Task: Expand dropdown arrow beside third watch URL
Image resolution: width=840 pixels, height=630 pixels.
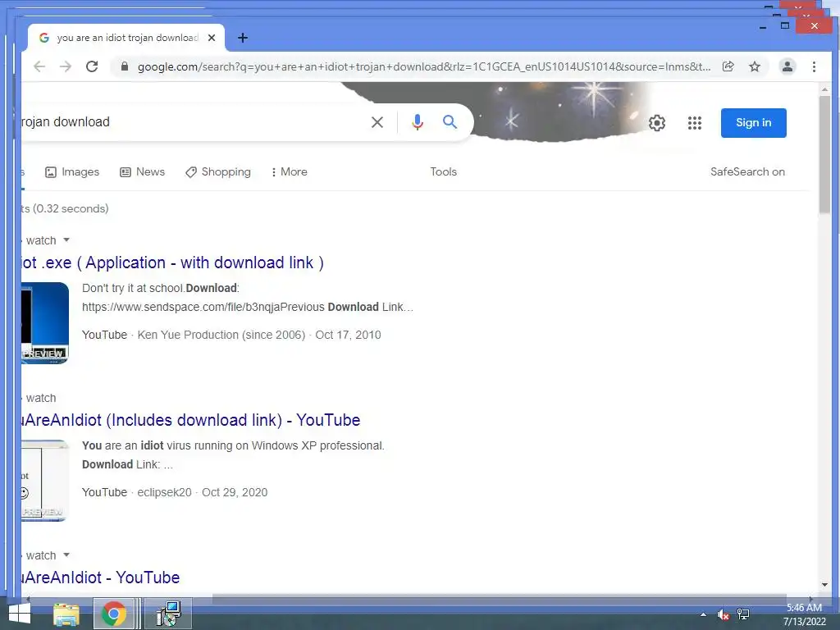Action: (66, 555)
